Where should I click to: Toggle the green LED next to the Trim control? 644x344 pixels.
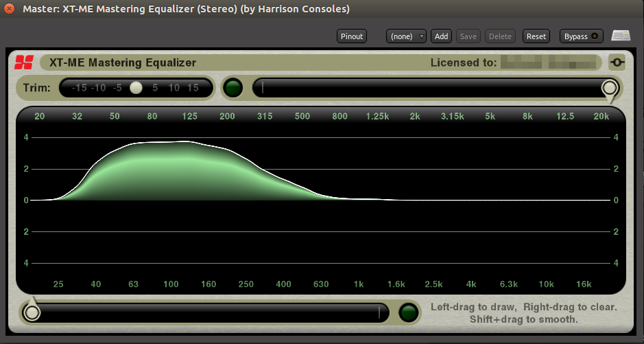coord(233,88)
